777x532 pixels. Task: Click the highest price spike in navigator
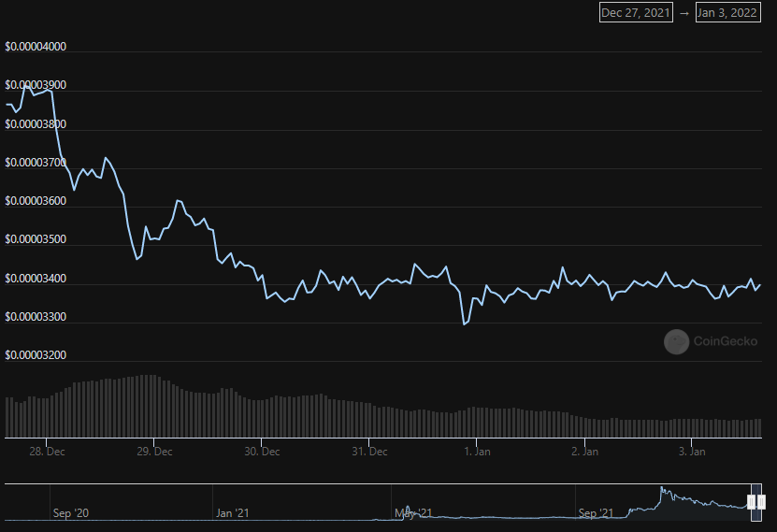coord(662,488)
